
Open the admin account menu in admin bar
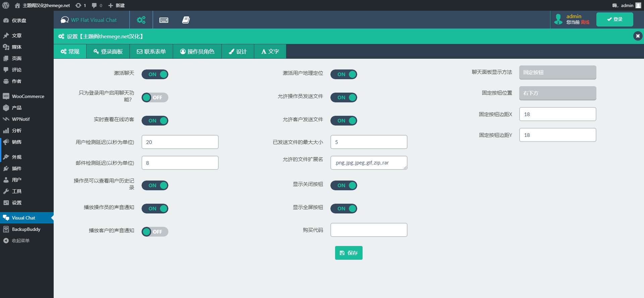coord(627,5)
